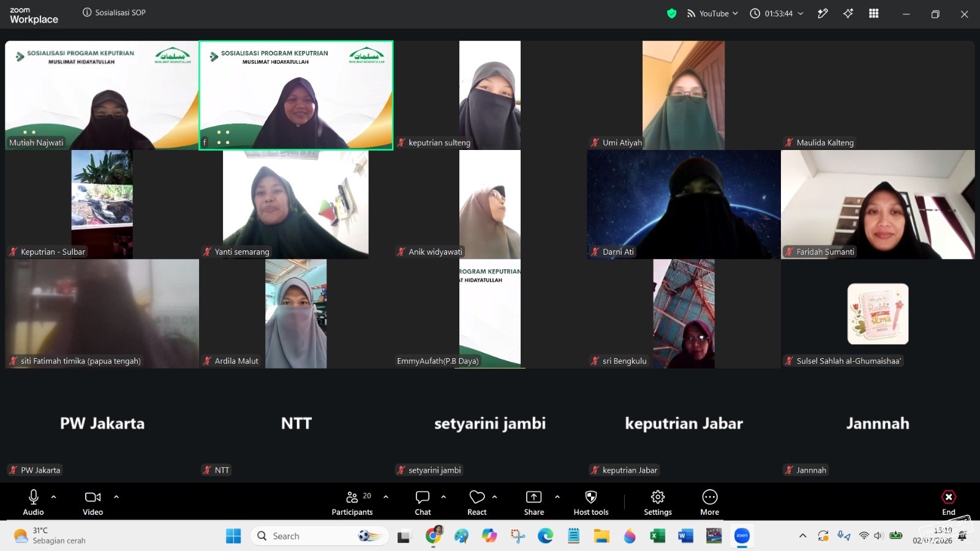Select the Jannnah participant tile
980x551 pixels.
click(x=878, y=423)
